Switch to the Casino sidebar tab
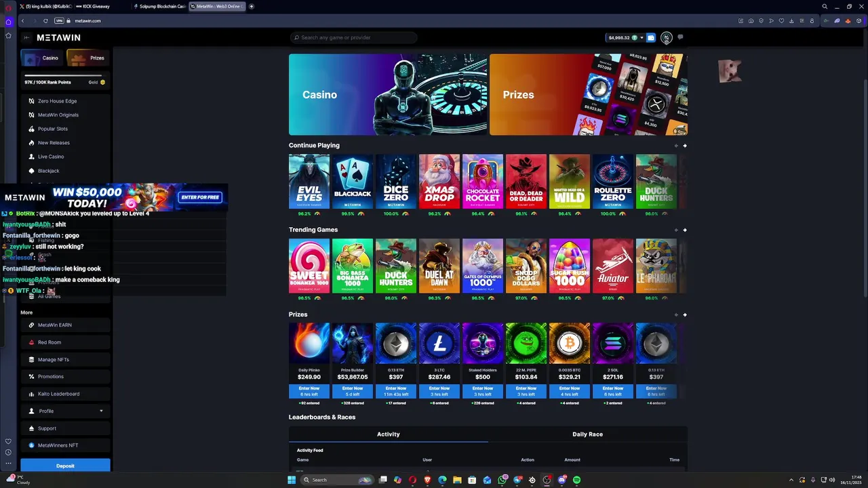This screenshot has height=488, width=868. pos(42,58)
